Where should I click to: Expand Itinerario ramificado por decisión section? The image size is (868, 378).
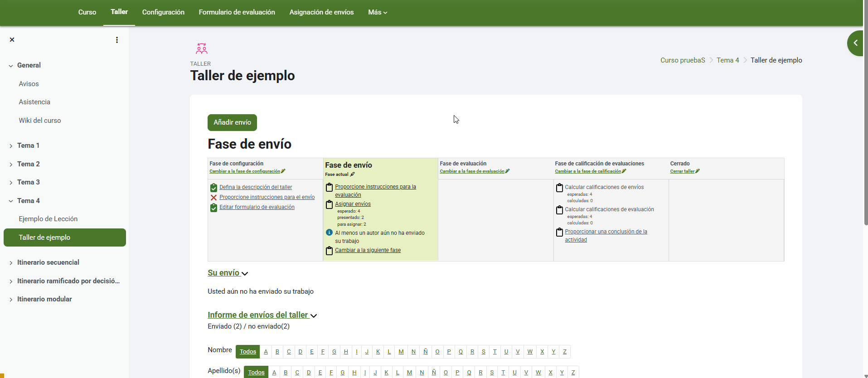[x=11, y=281]
